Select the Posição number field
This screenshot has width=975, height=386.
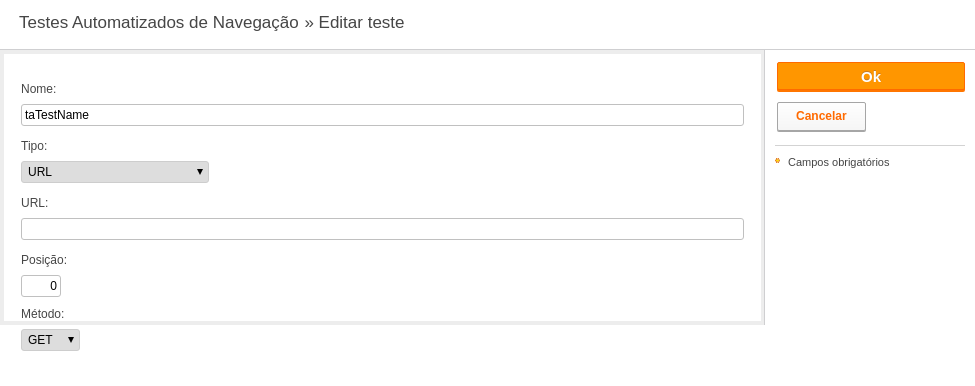[41, 286]
